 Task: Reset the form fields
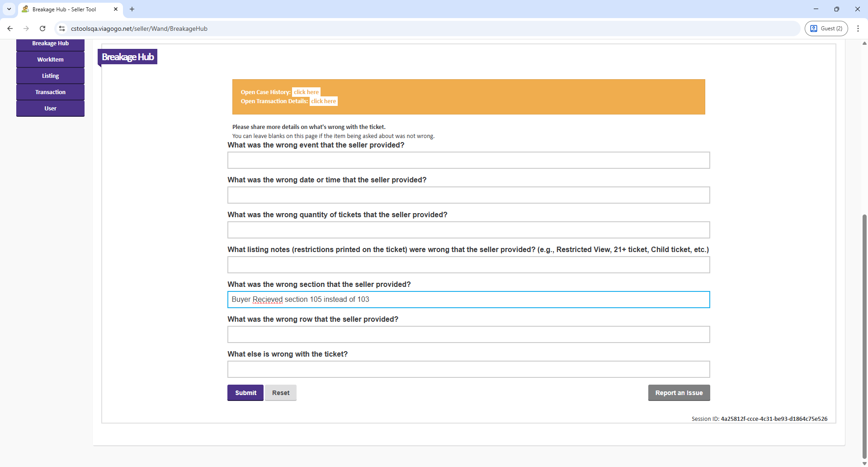(x=280, y=393)
